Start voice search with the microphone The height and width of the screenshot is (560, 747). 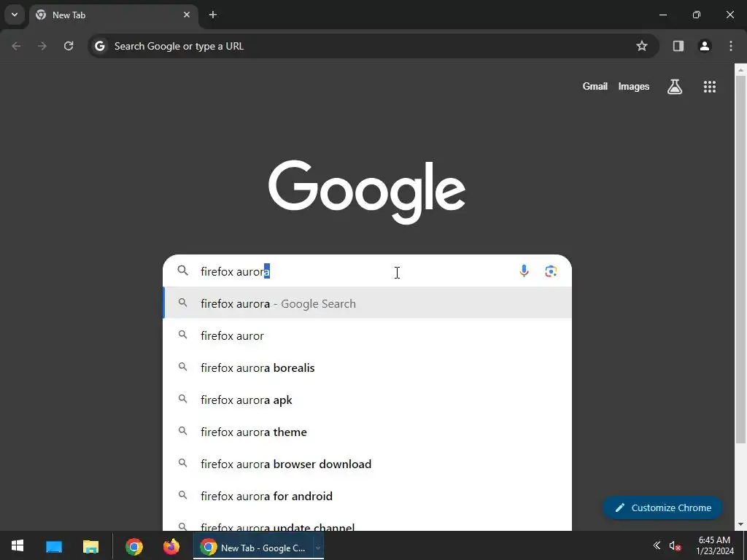[524, 271]
